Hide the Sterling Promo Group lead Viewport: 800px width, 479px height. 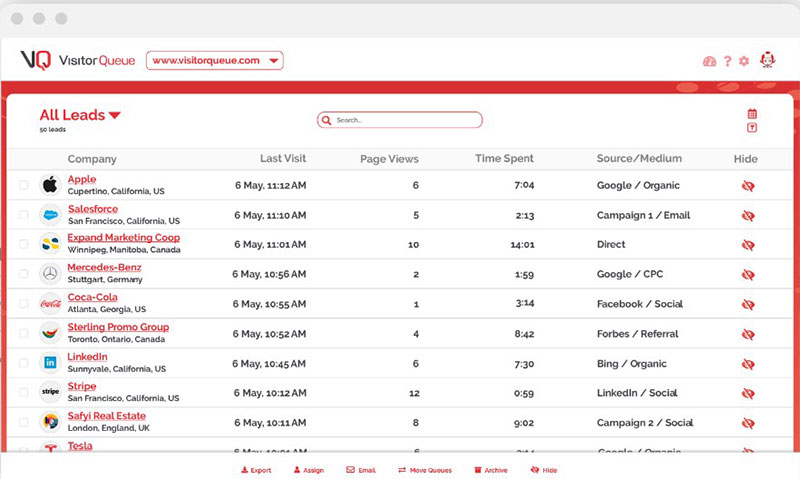748,335
